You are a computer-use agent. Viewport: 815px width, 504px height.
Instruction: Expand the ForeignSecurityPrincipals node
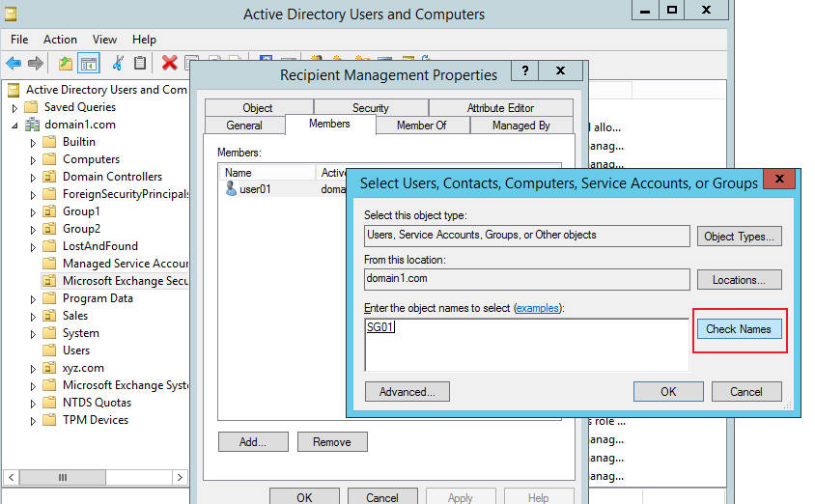tap(33, 195)
